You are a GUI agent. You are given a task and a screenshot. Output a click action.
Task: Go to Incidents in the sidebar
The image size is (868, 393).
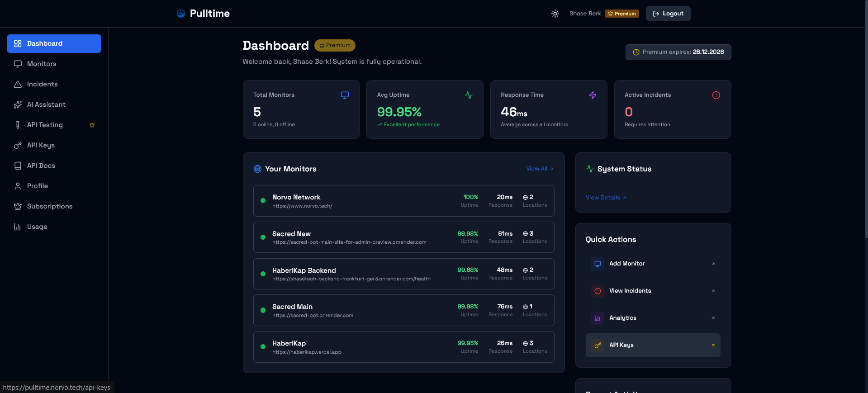click(54, 84)
